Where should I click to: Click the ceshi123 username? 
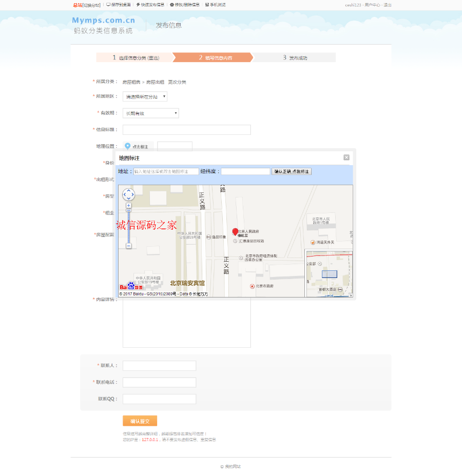tap(353, 5)
